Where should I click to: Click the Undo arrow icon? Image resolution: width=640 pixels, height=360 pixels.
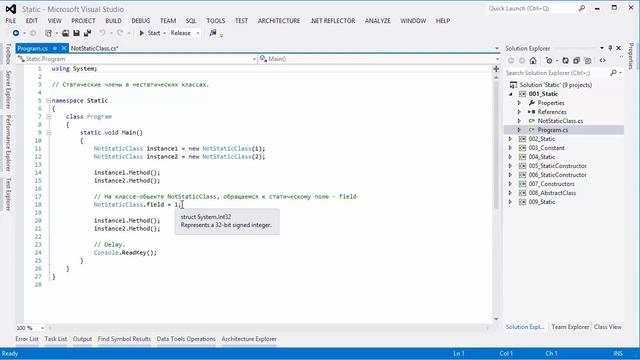[102, 33]
